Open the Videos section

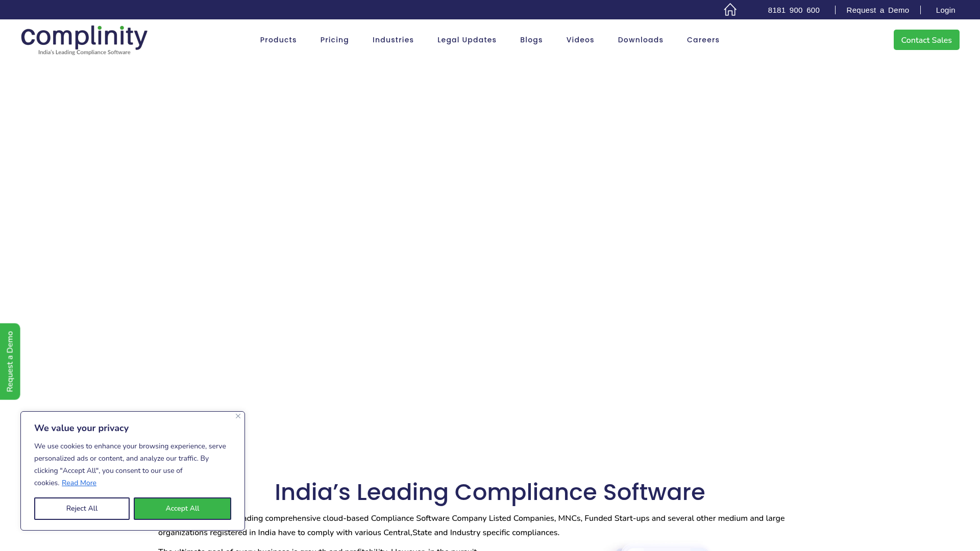click(580, 40)
